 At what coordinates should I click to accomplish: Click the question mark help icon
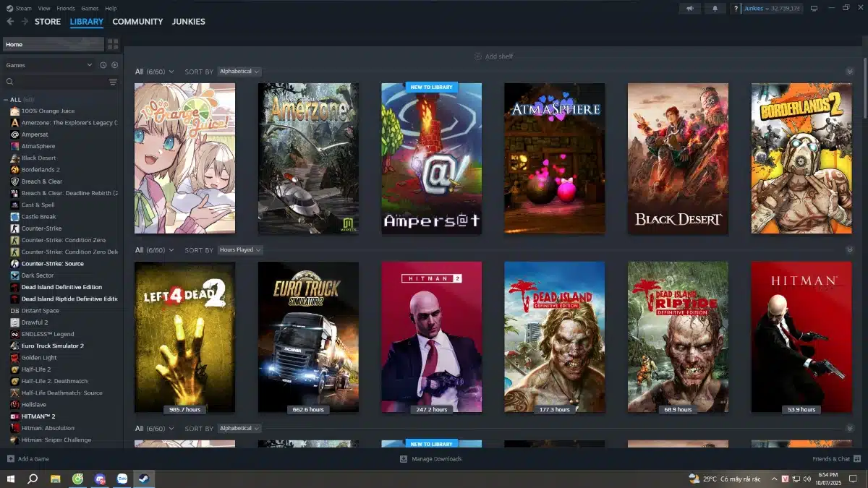(x=736, y=9)
